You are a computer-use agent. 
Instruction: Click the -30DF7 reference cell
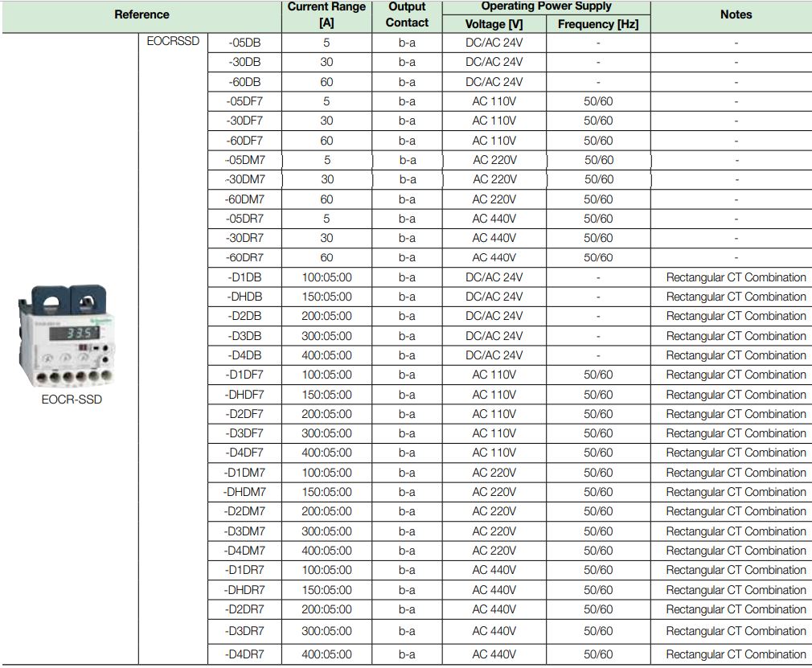244,121
